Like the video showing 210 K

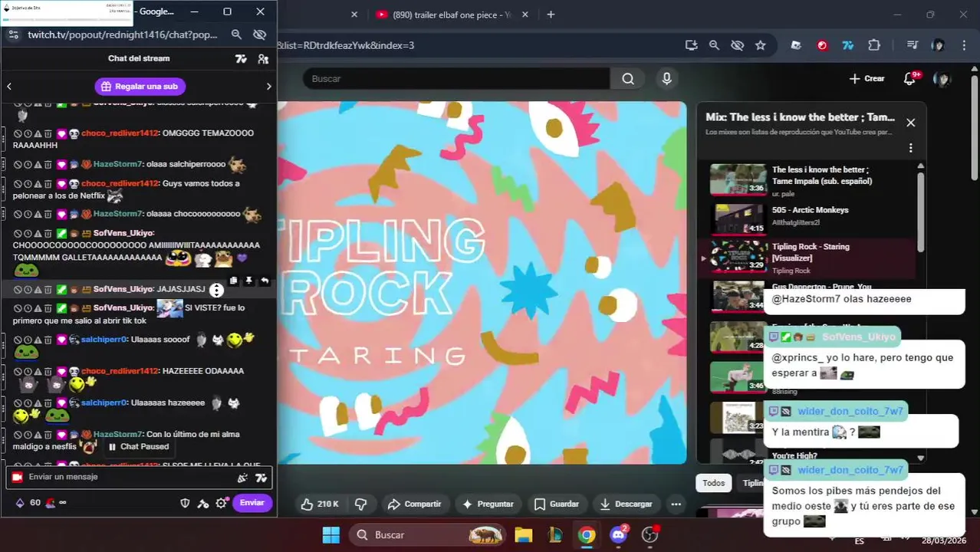[320, 504]
